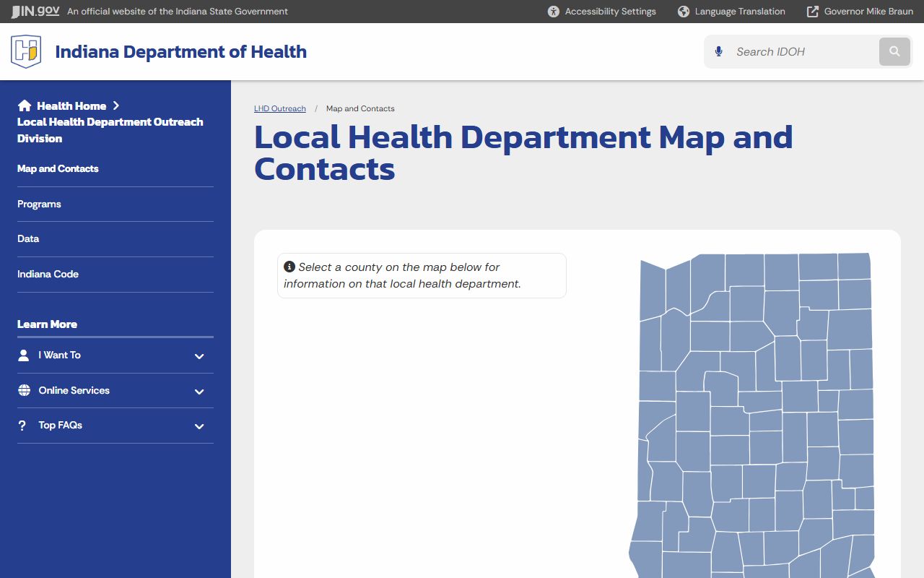Viewport: 924px width, 578px height.
Task: Select the northwest corner county on map
Action: pos(652,290)
